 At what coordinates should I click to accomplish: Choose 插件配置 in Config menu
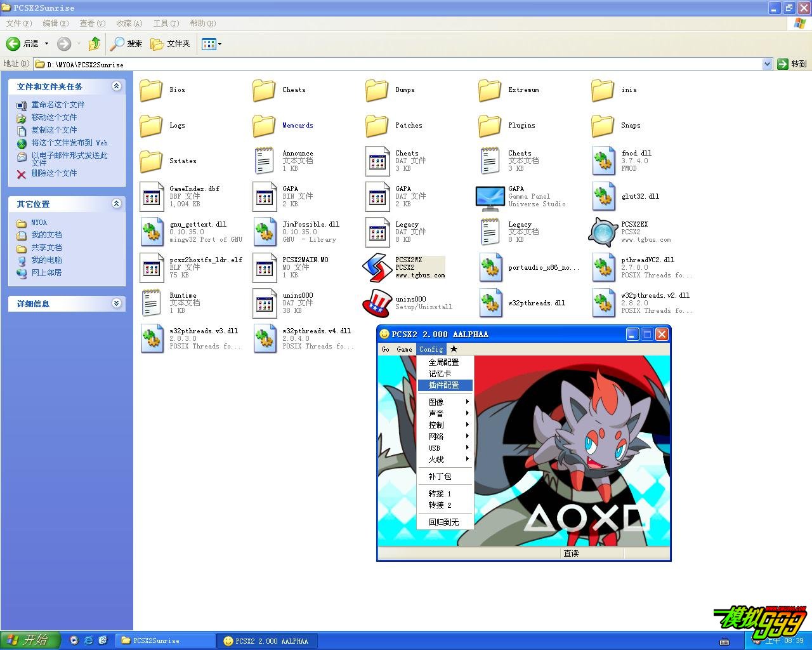point(445,385)
